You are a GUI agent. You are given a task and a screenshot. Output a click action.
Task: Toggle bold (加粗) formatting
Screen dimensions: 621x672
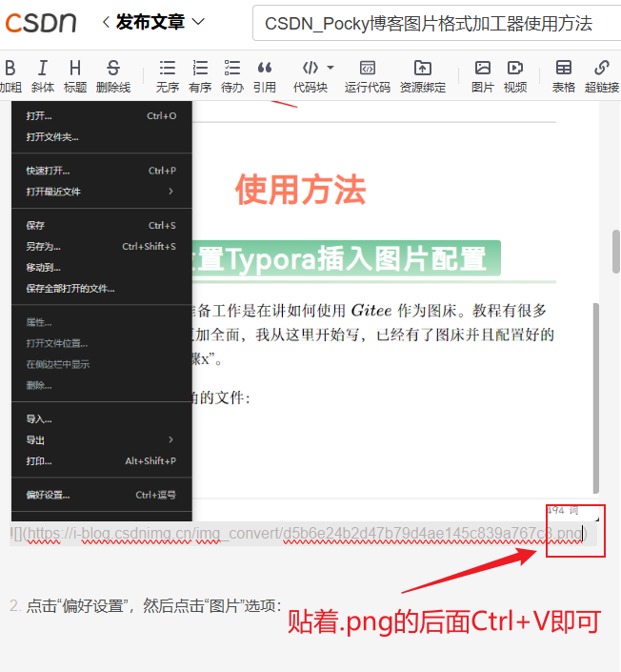10,76
